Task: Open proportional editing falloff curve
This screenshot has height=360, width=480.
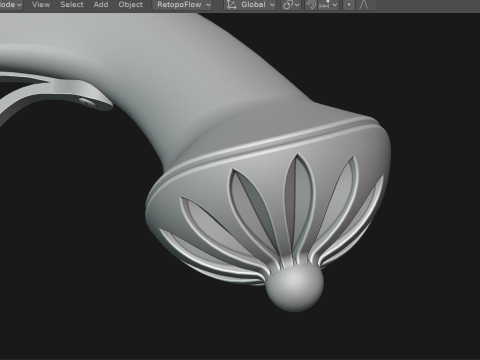Action: point(366,5)
